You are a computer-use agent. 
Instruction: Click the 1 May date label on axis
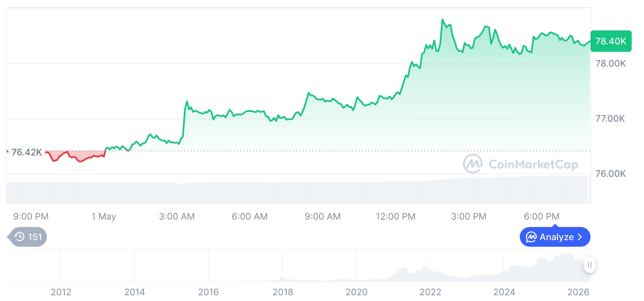[104, 216]
